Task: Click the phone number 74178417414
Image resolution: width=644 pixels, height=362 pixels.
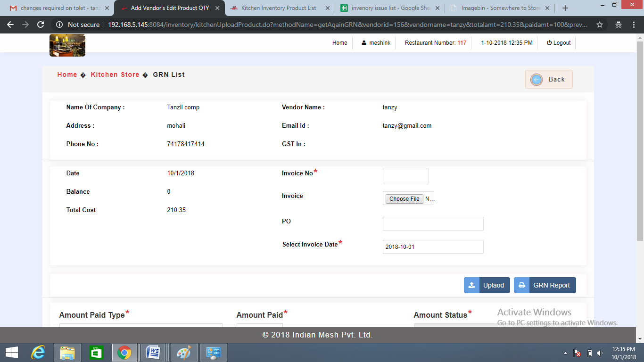Action: [x=186, y=144]
